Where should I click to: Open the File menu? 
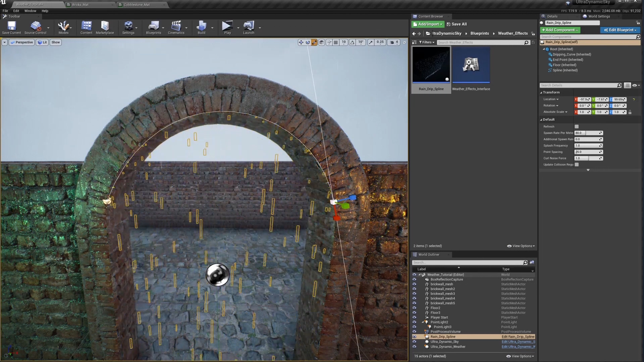[x=5, y=11]
